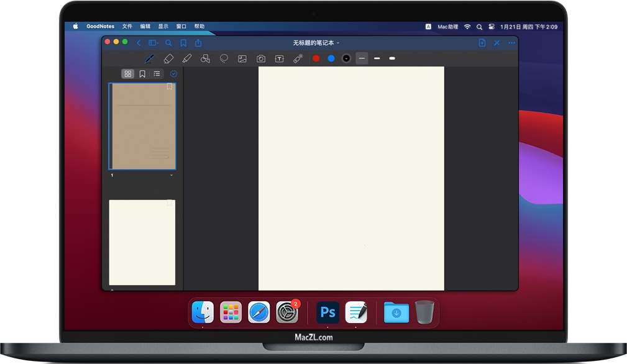Select the Pen tool
Image resolution: width=627 pixels, height=364 pixels.
[149, 58]
